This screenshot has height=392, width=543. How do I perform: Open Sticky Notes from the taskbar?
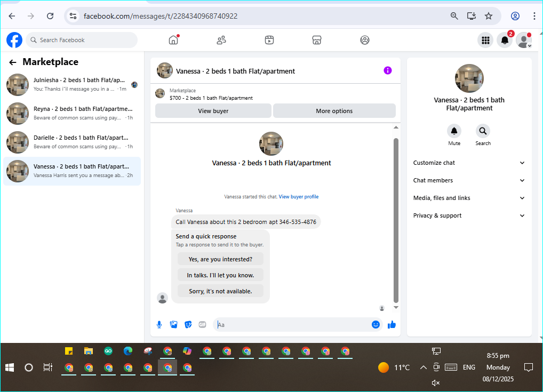point(69,351)
